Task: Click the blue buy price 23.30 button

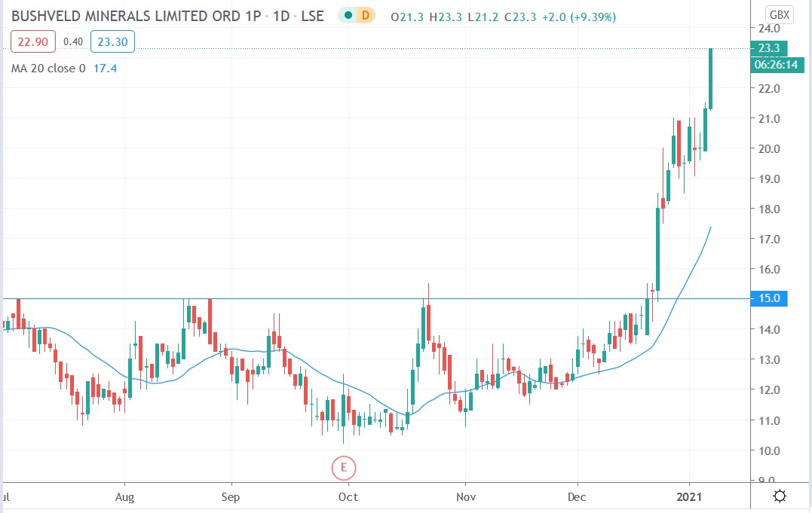Action: pos(112,42)
